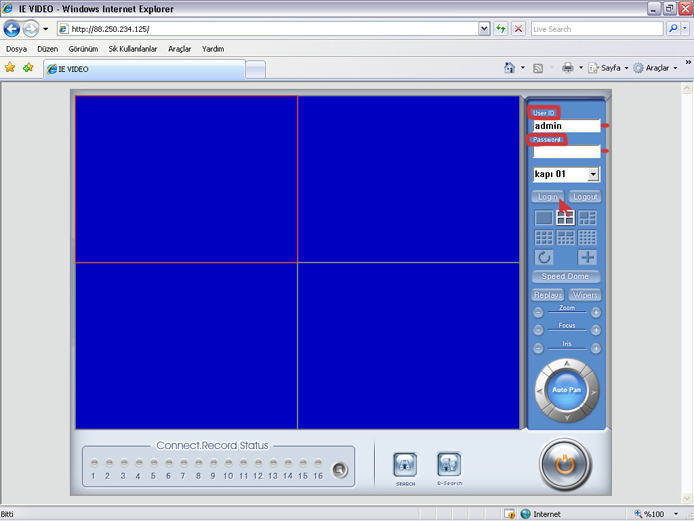
Task: Click the plus add-view icon
Action: [x=587, y=257]
